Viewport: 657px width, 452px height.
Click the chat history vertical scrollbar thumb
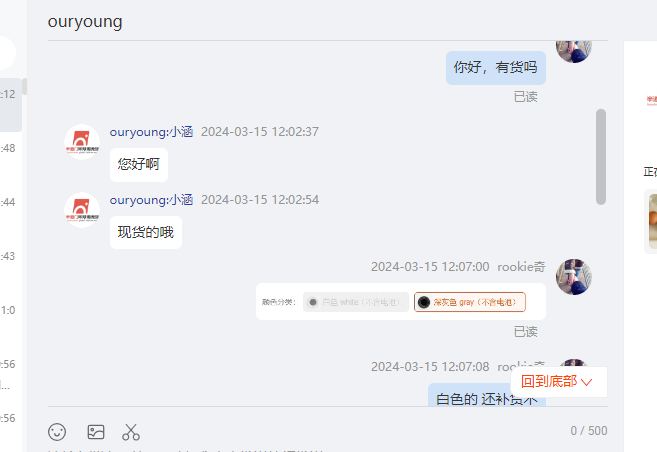pos(601,157)
